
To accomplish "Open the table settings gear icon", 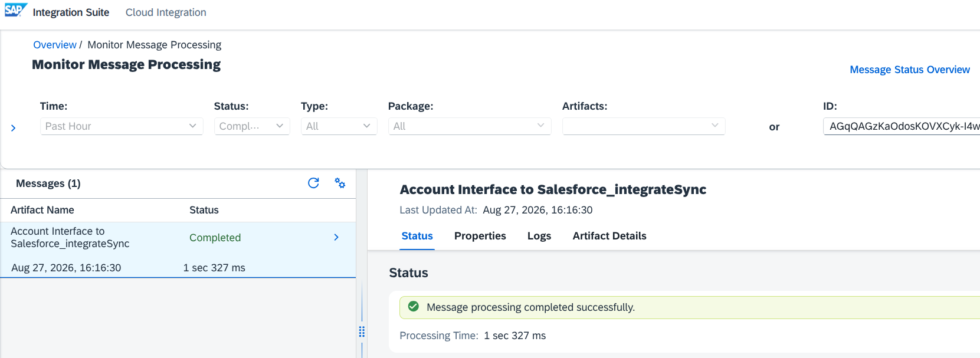I will click(x=340, y=183).
